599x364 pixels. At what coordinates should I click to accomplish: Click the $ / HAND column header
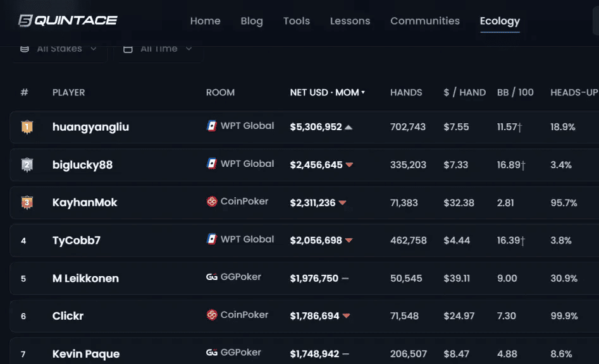(x=464, y=92)
